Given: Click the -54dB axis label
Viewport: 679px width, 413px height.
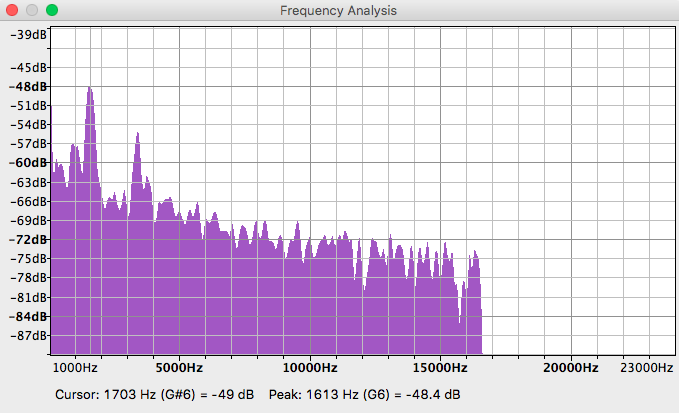Looking at the screenshot, I should (28, 125).
